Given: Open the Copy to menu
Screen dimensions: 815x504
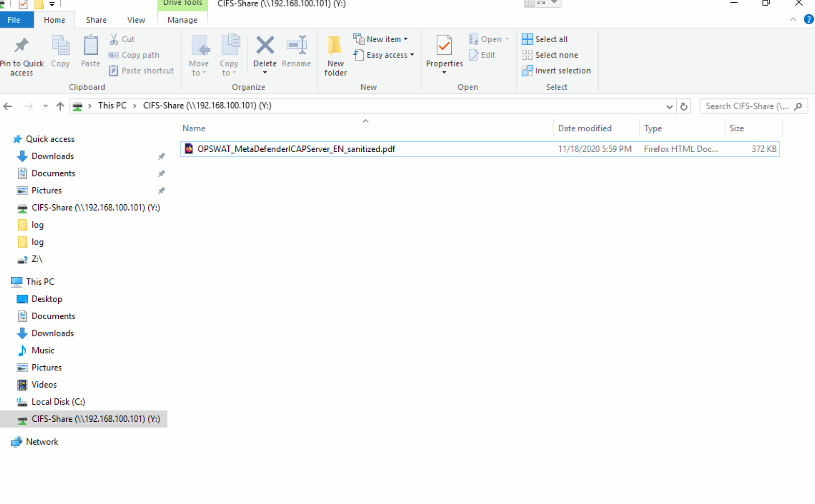Looking at the screenshot, I should [x=229, y=55].
